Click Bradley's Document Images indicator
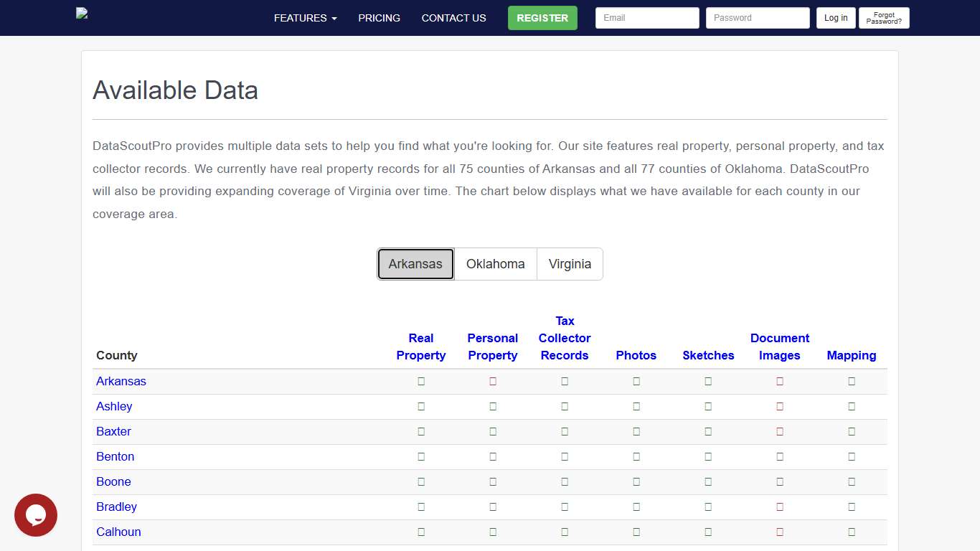980x551 pixels. pyautogui.click(x=780, y=507)
